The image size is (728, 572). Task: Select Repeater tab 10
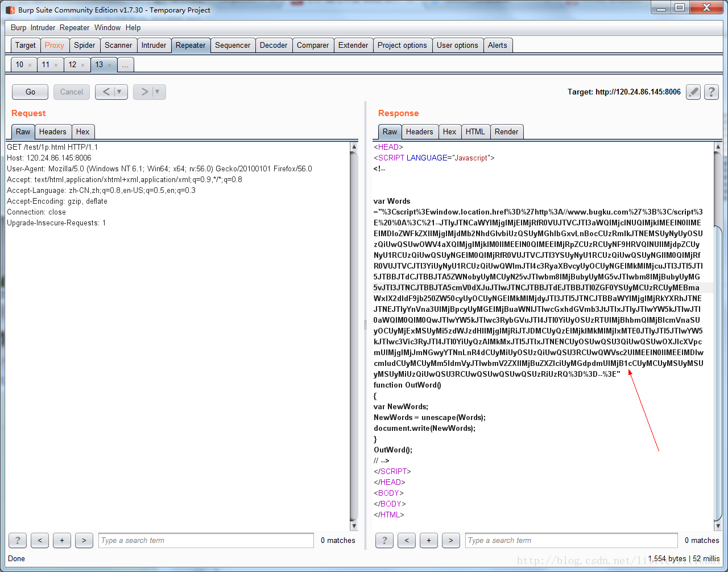tap(19, 65)
